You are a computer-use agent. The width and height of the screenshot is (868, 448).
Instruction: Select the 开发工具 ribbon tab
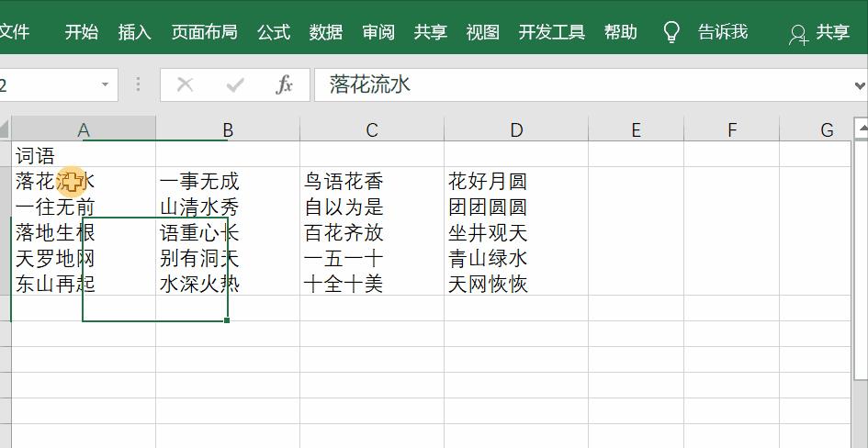point(551,32)
